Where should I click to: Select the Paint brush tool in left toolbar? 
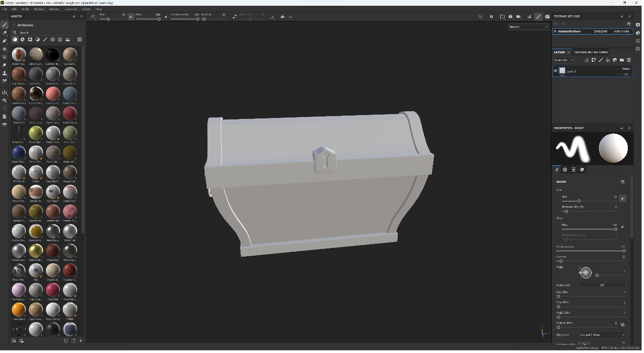point(4,25)
